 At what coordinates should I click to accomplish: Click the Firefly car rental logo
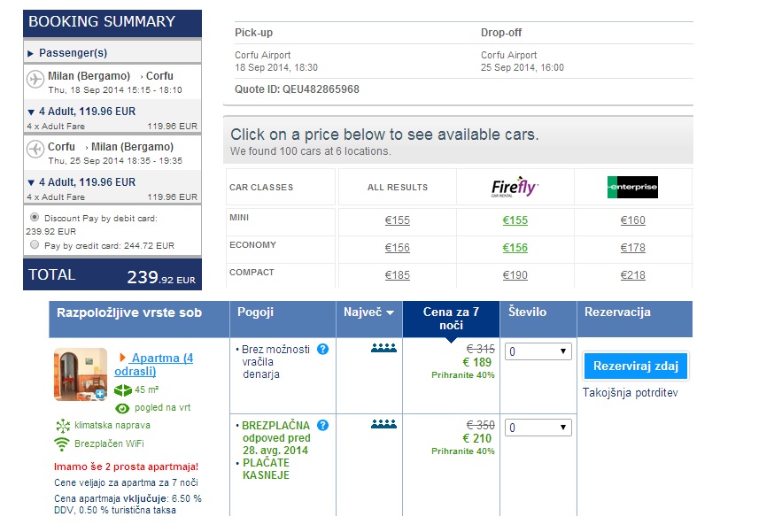click(x=515, y=188)
